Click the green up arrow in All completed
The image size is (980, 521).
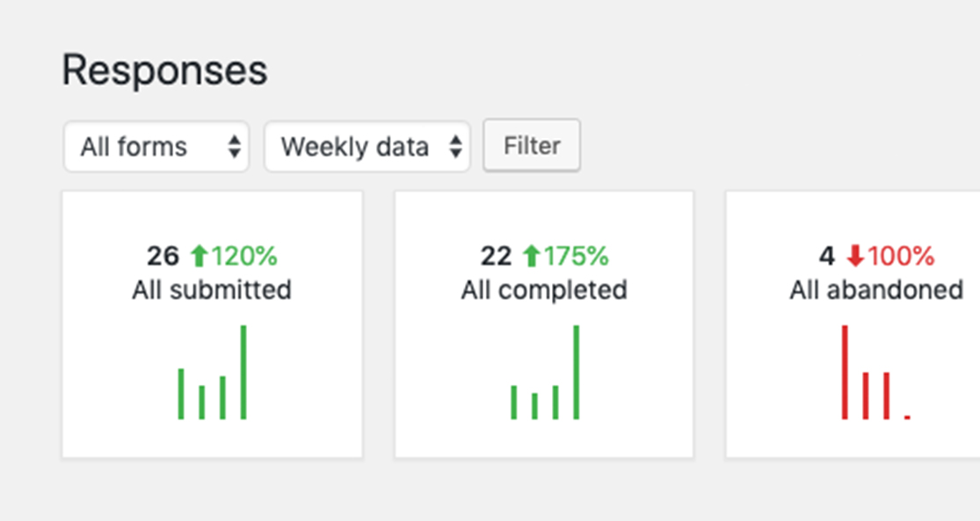(x=531, y=257)
